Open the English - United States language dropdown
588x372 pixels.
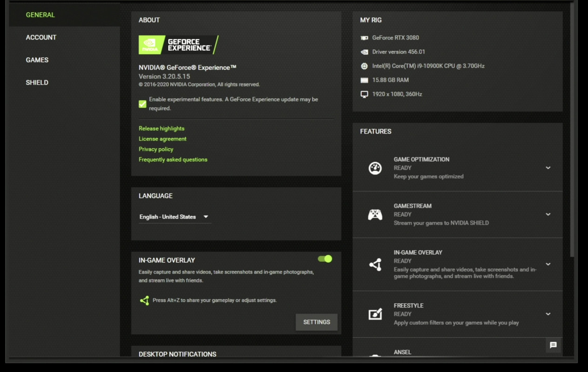pyautogui.click(x=175, y=217)
